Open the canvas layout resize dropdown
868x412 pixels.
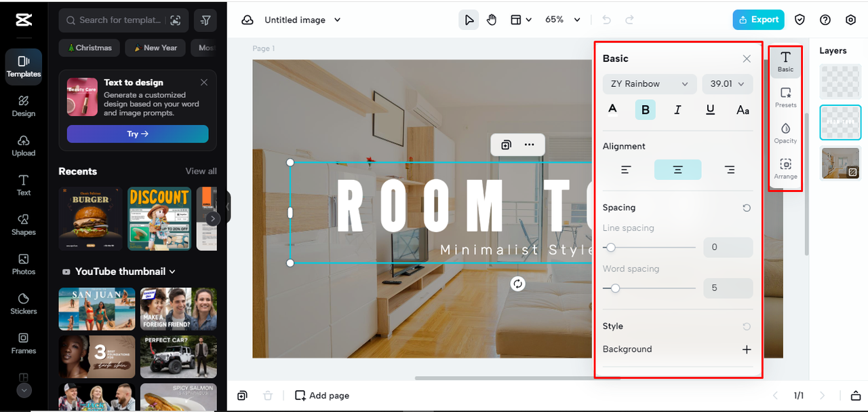(x=521, y=20)
